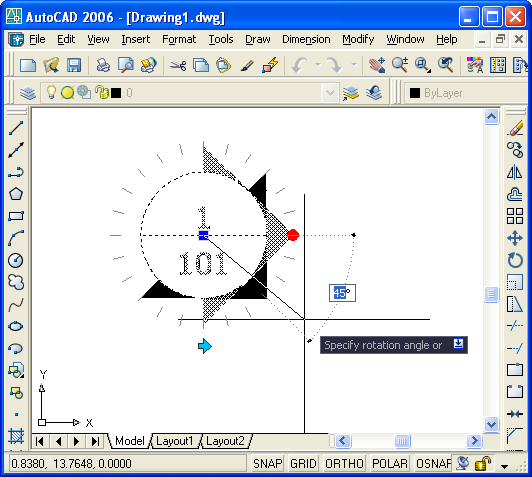Toggle SNAP mode in status bar

[268, 463]
